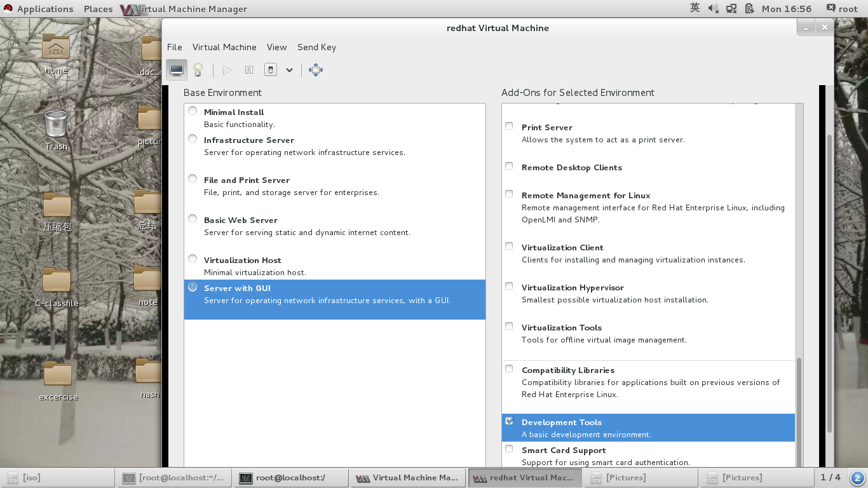The width and height of the screenshot is (868, 488).
Task: Open the Virtual Machine menu
Action: pos(224,47)
